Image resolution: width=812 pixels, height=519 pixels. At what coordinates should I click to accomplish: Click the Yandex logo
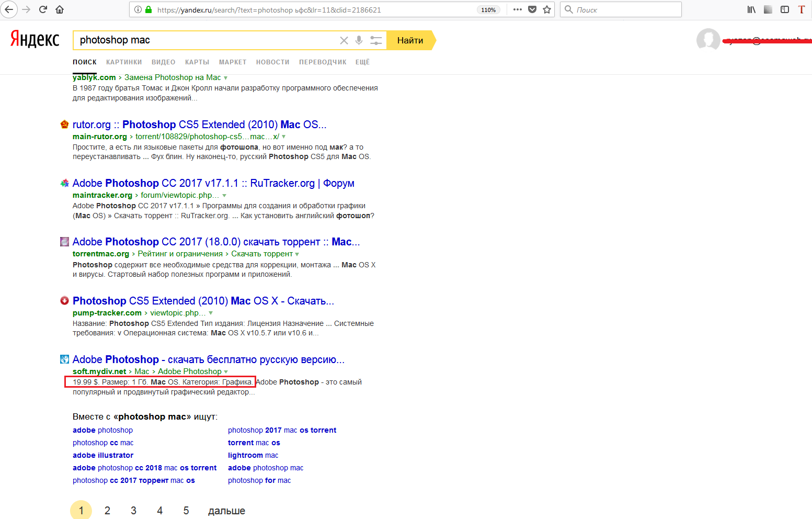pos(35,39)
